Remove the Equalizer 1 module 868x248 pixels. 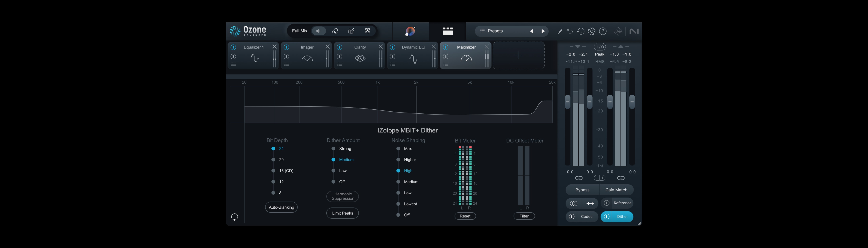tap(275, 47)
